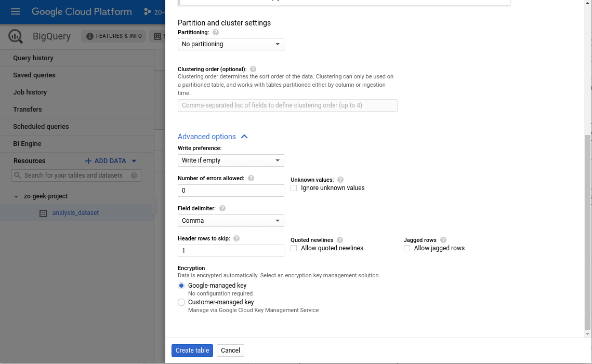
Task: Click the BigQuery magnifier logo icon
Action: click(16, 36)
